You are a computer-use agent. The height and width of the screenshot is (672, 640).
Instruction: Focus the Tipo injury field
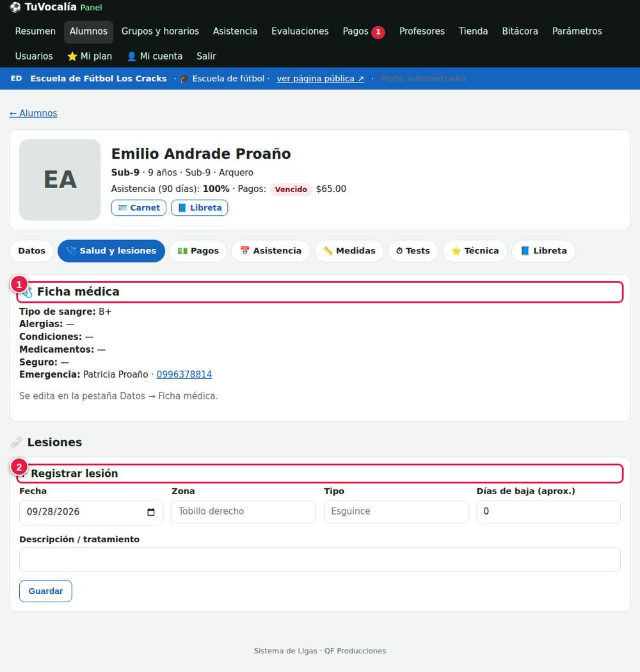(396, 512)
